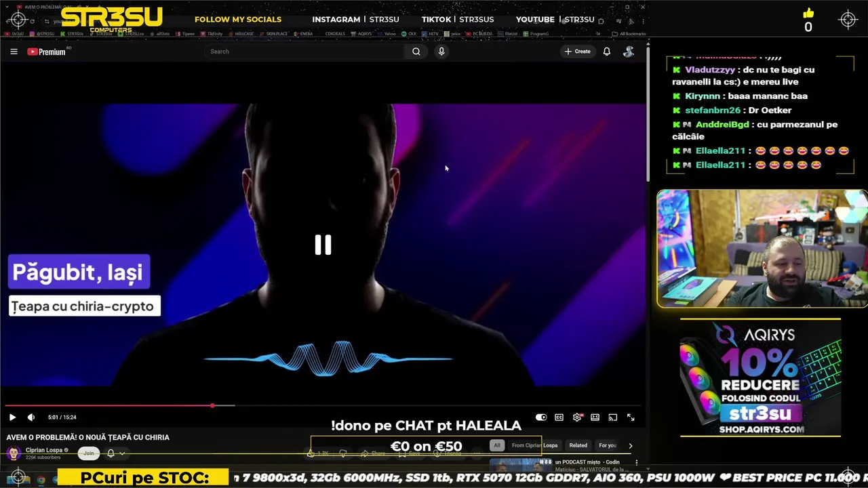Toggle channel notification bell beside Join
The width and height of the screenshot is (868, 488).
coord(111,453)
